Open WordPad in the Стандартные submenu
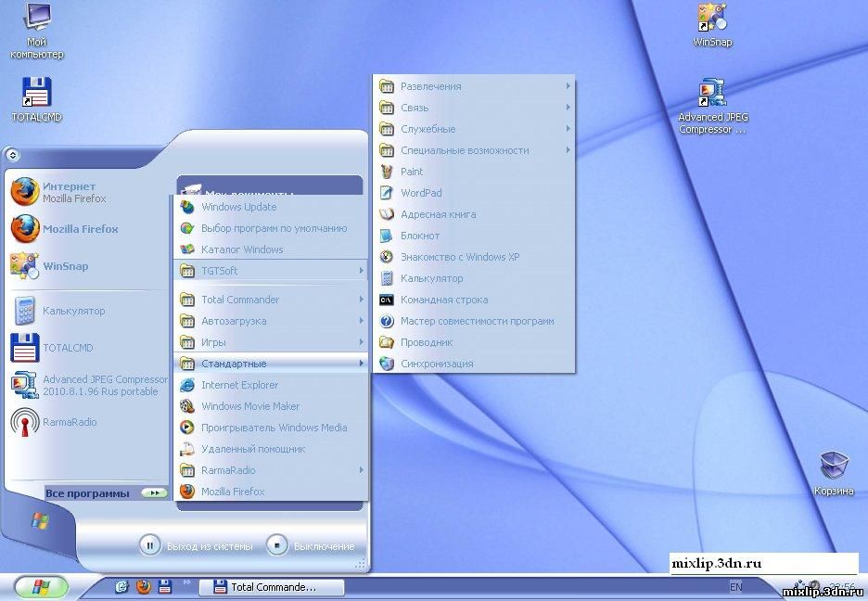The height and width of the screenshot is (601, 868). 474,193
